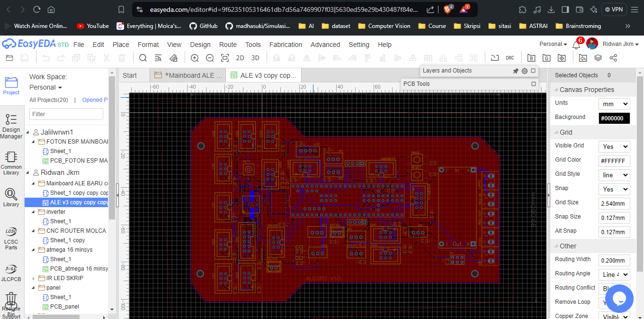
Task: Open the Personal workspace dropdown
Action: point(46,87)
